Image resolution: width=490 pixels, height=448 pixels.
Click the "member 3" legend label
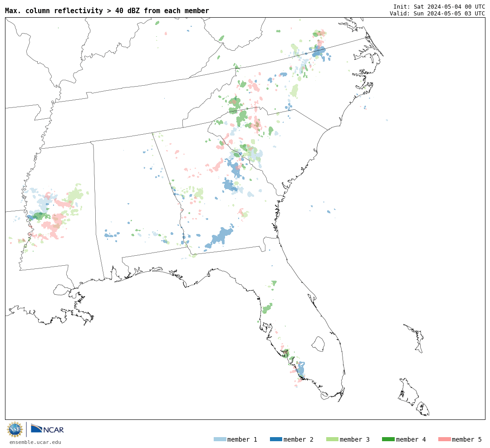click(355, 439)
